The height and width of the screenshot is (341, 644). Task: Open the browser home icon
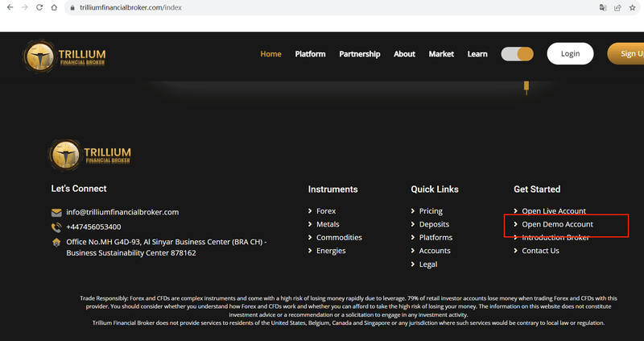[54, 7]
